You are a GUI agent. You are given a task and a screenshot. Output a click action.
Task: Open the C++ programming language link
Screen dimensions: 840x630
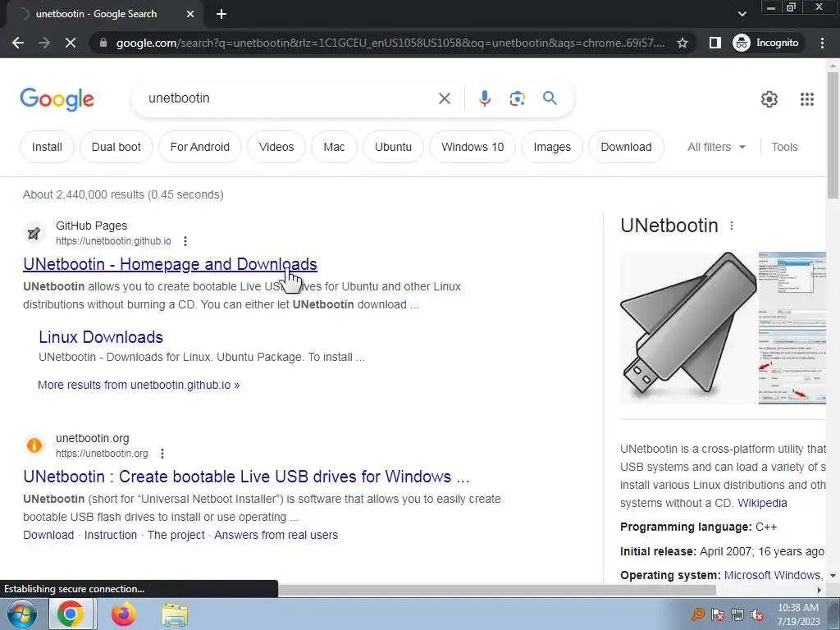(766, 527)
